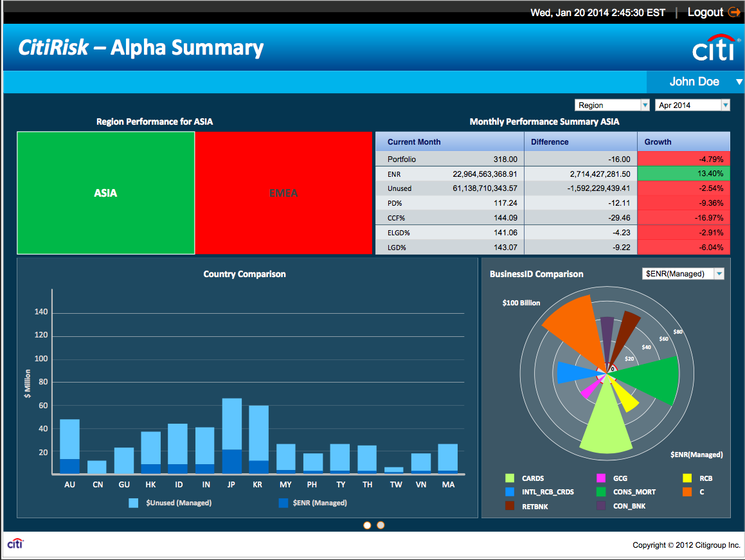Click the PD% value 117.24
745x560 pixels.
click(x=505, y=203)
